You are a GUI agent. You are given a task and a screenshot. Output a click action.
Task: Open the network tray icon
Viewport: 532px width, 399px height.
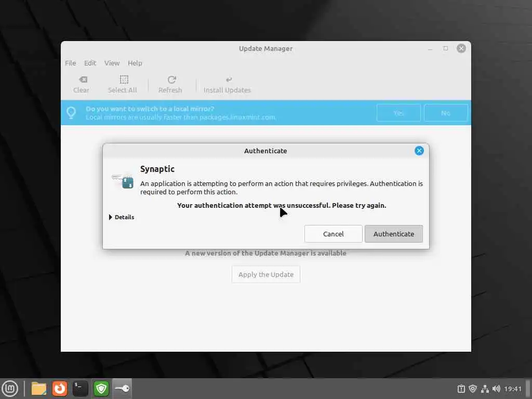tap(485, 389)
